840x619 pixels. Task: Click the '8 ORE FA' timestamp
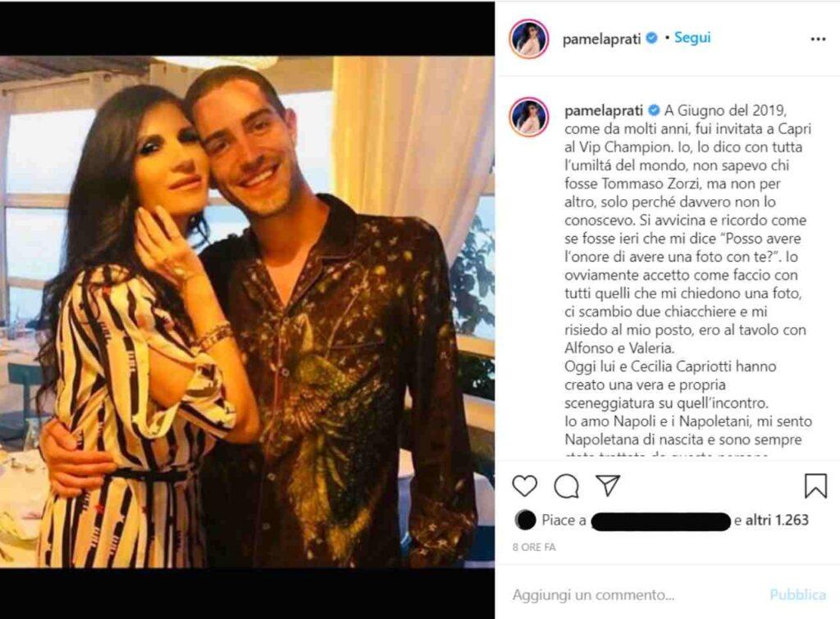534,547
